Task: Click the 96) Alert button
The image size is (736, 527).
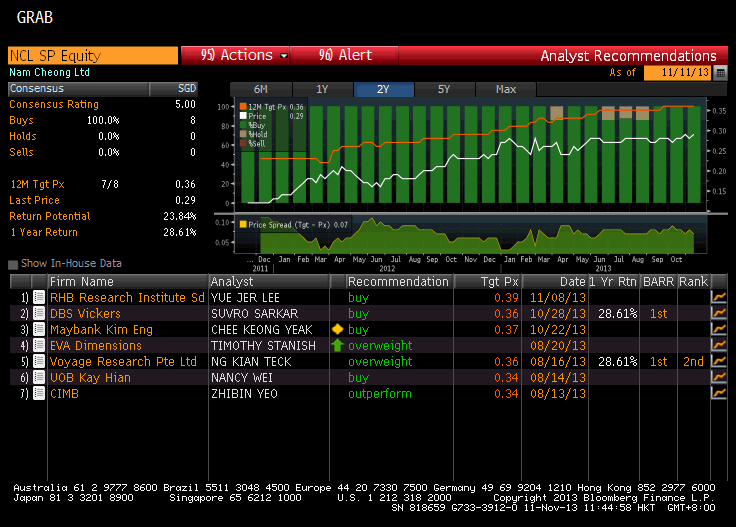Action: click(345, 55)
